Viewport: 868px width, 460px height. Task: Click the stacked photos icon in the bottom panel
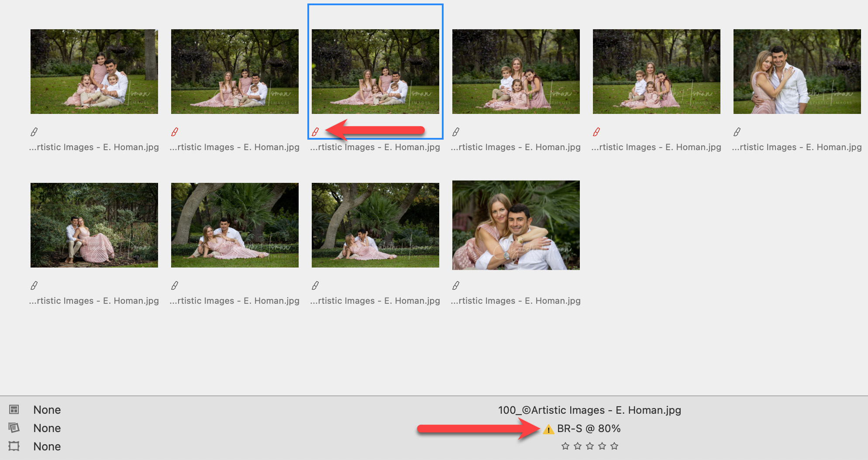14,428
